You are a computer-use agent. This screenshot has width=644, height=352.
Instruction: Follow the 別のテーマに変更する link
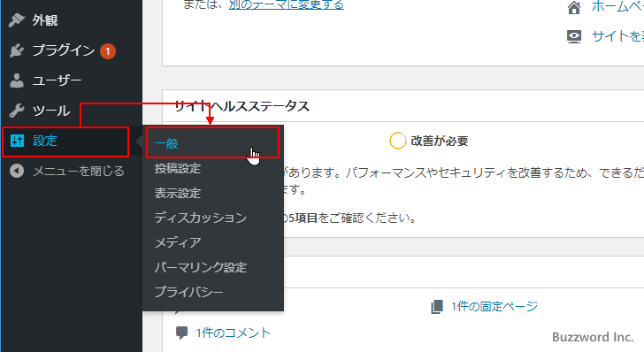[x=287, y=5]
